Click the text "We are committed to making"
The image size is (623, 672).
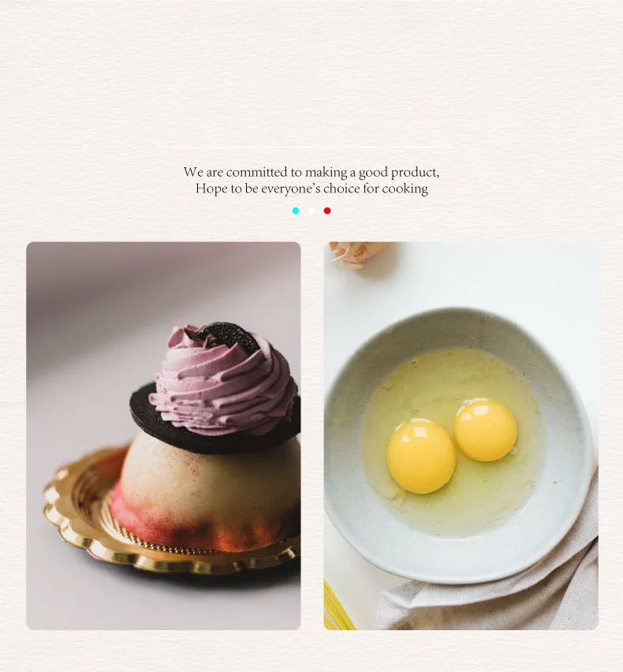[265, 172]
